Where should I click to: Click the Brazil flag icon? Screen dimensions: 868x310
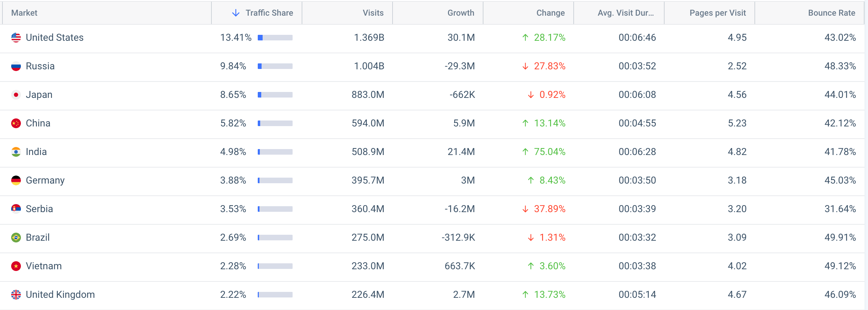point(16,238)
